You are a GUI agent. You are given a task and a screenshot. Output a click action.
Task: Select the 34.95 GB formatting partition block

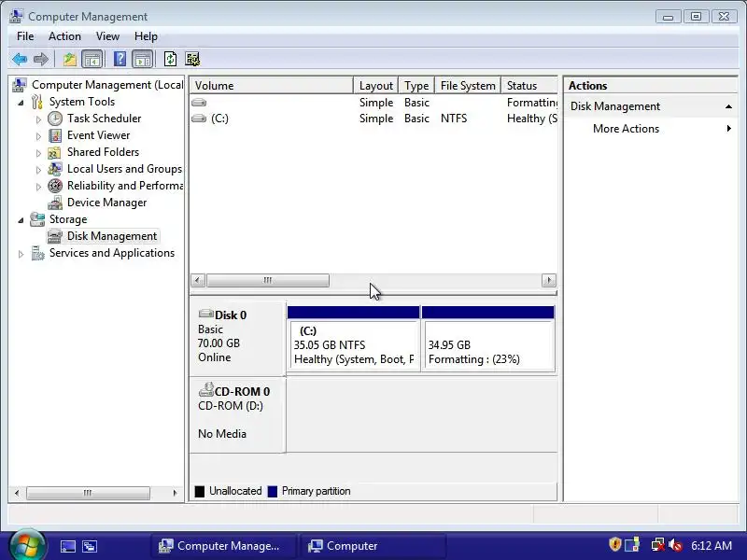(x=487, y=339)
